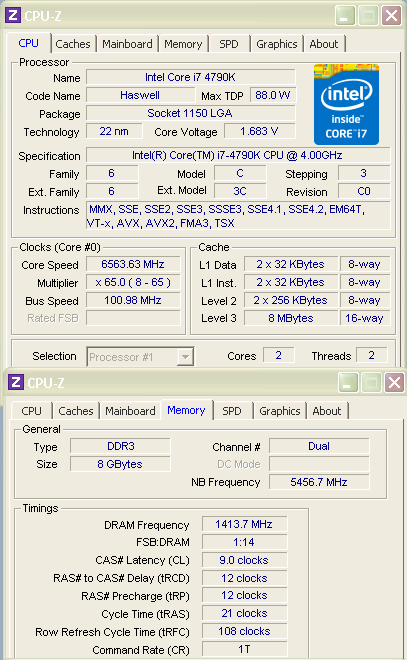This screenshot has height=660, width=407.
Task: Click the Cores count value
Action: pos(279,355)
